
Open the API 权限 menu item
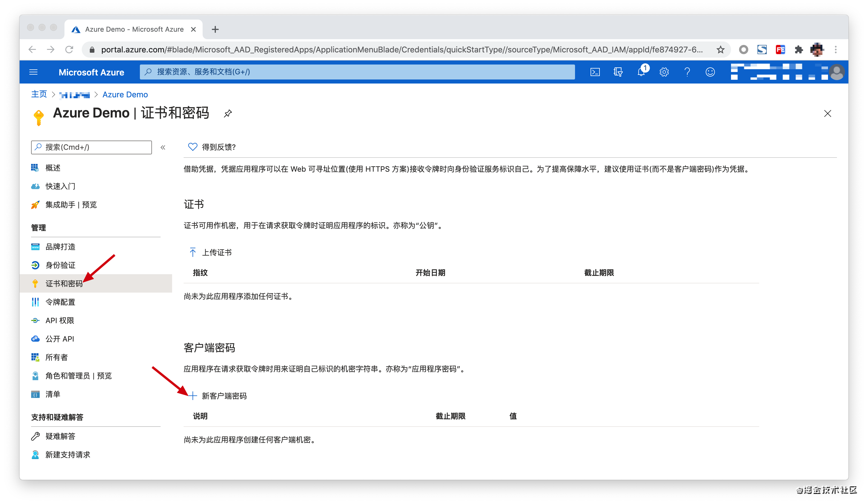(x=60, y=320)
